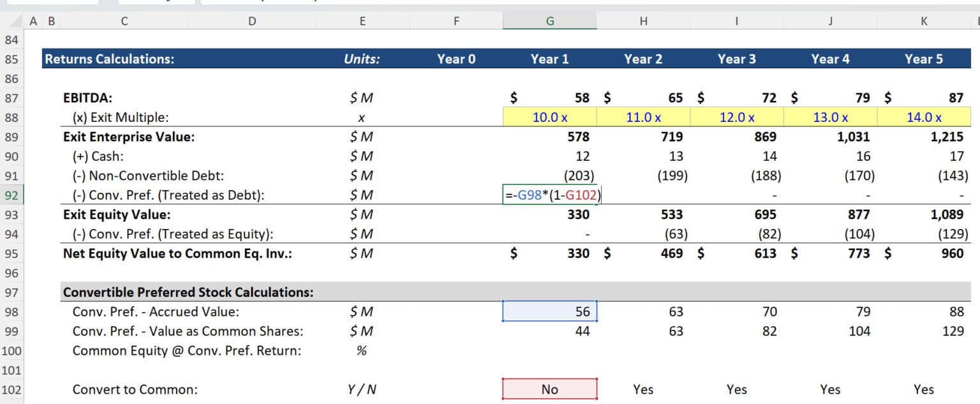Select the highlighted Accrued Value cell showing 56
The width and height of the screenshot is (980, 404).
point(549,311)
